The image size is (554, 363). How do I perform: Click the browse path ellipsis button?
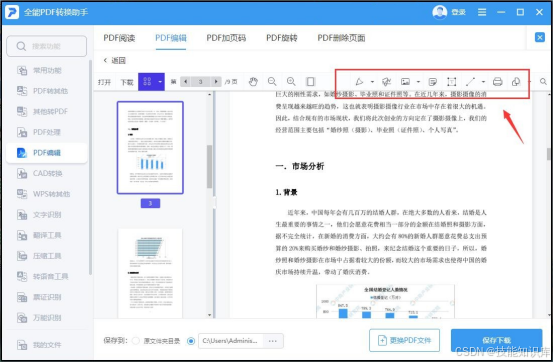point(272,341)
